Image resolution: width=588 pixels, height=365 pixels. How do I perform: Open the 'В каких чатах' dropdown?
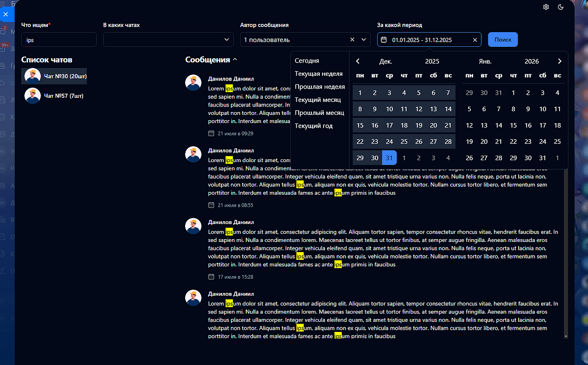169,39
